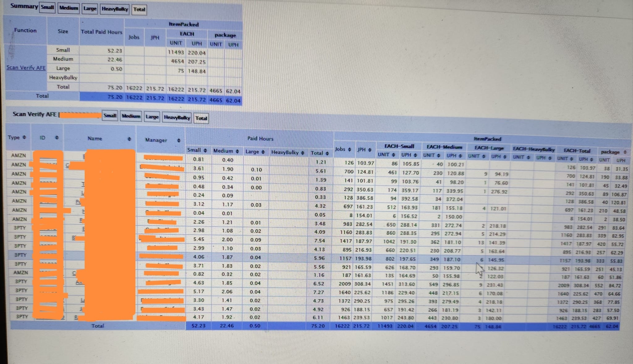Sort EACH-Medium UPH column arrows

point(460,156)
